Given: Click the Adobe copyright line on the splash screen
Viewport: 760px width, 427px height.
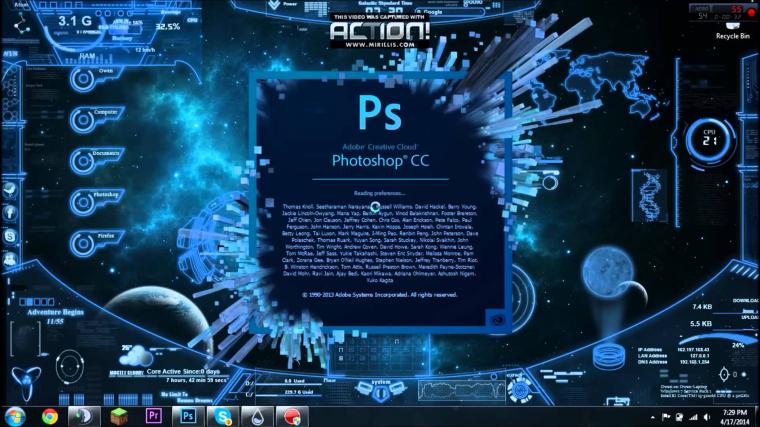Looking at the screenshot, I should pyautogui.click(x=380, y=295).
